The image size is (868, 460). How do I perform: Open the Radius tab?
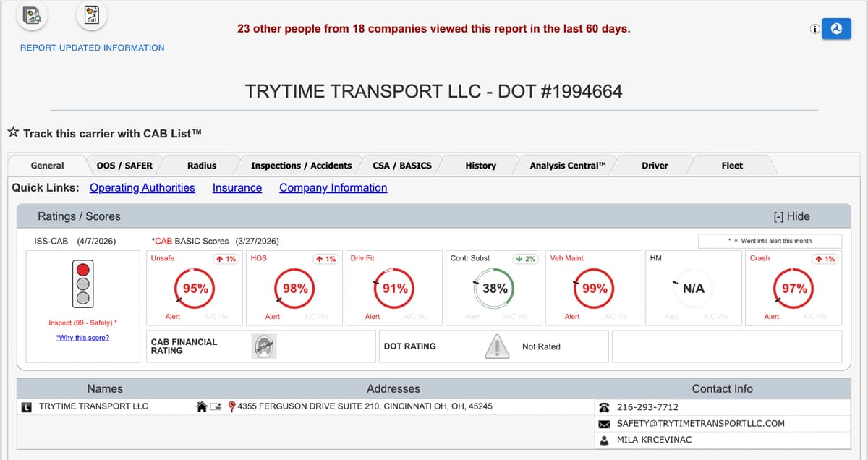click(x=202, y=166)
